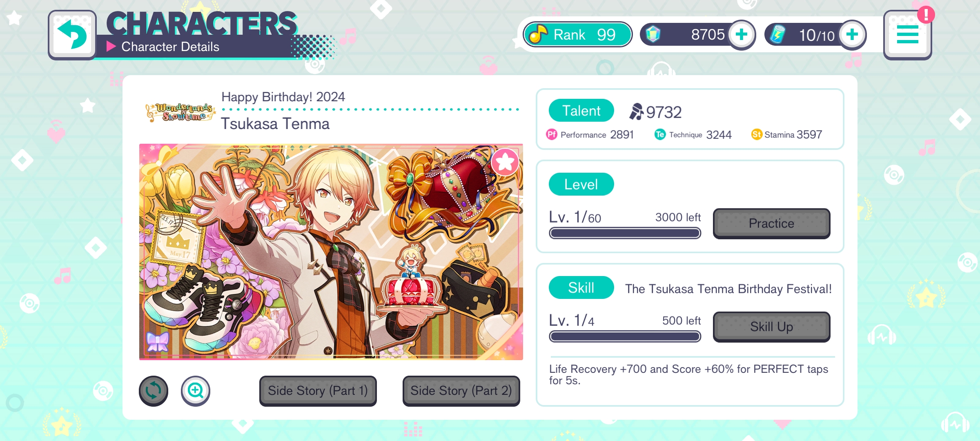Viewport: 980px width, 441px height.
Task: Open Side Story (Part 1)
Action: click(318, 391)
